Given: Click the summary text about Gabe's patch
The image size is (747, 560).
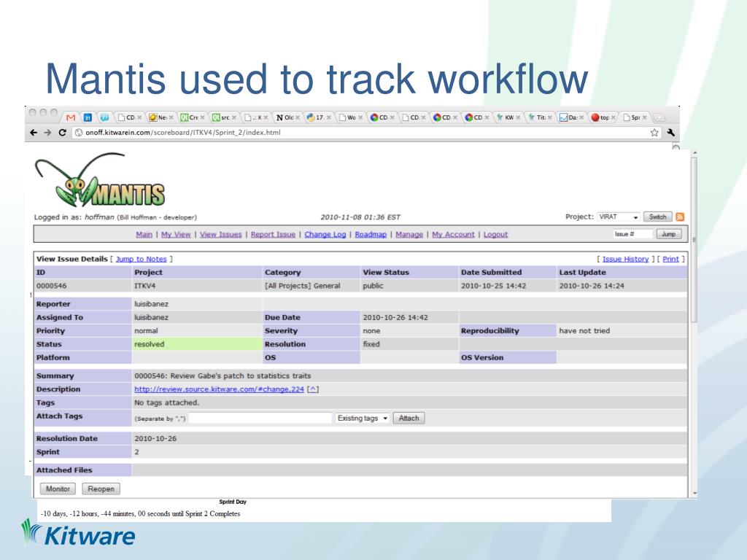Looking at the screenshot, I should tap(222, 376).
